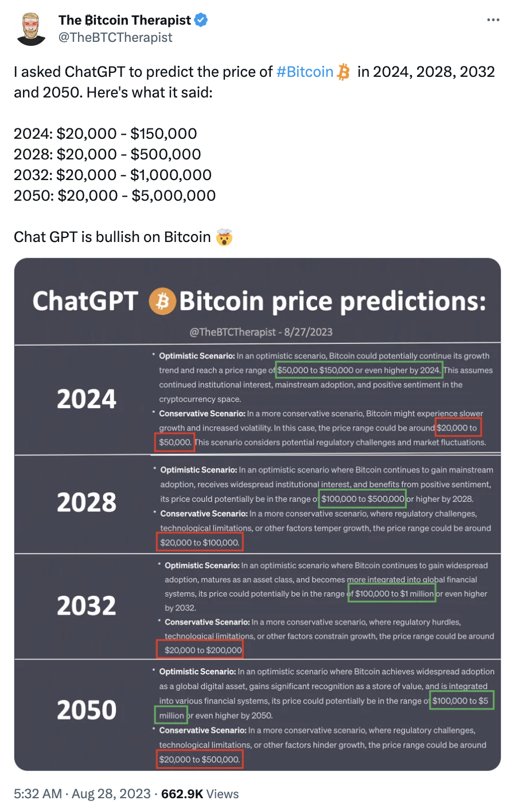
Task: Click the 2050 year label in the image
Action: [87, 710]
